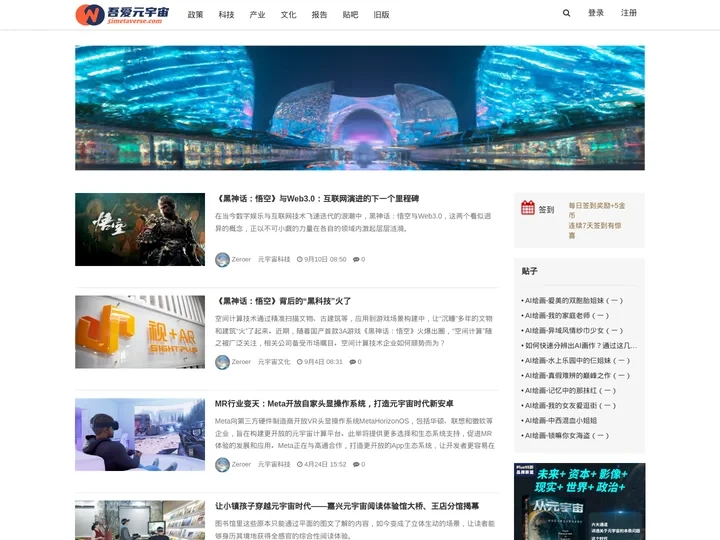Image resolution: width=720 pixels, height=540 pixels.
Task: Open the neon city banner image
Action: [x=360, y=108]
